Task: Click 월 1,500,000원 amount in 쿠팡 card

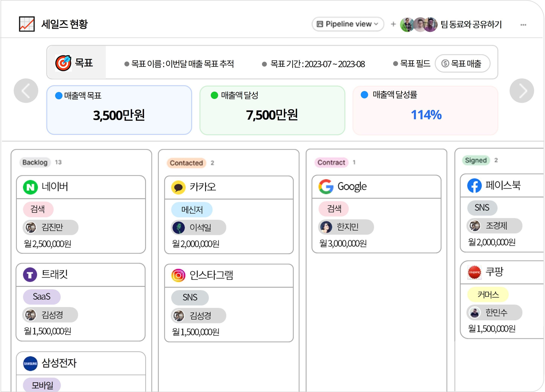Action: 492,329
